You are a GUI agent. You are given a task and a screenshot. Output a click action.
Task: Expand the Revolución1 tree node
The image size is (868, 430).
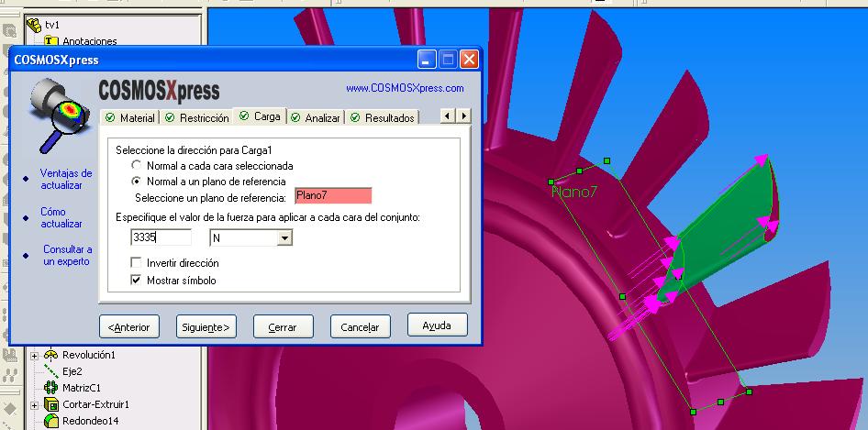[x=35, y=355]
